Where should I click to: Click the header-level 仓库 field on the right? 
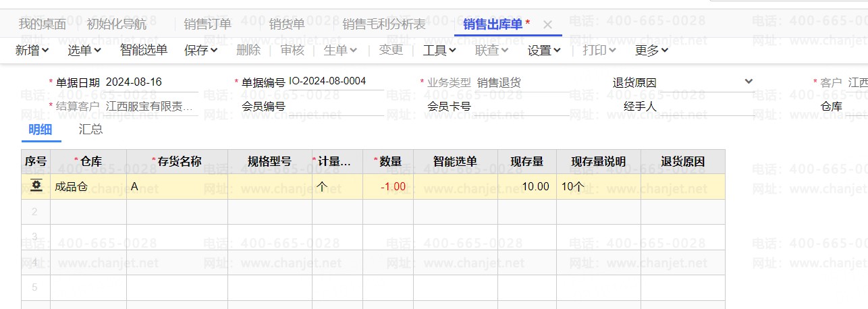(857, 106)
